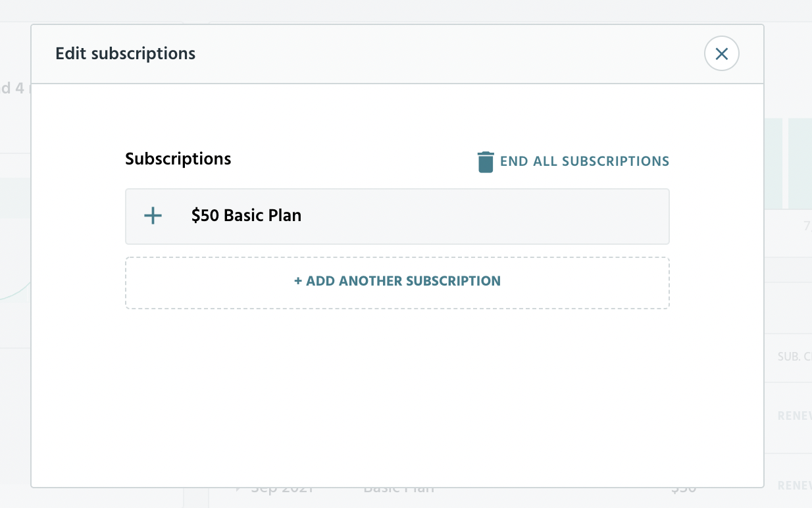The image size is (812, 508).
Task: Click the dimmed $50 amount behind dialog
Action: click(x=684, y=489)
